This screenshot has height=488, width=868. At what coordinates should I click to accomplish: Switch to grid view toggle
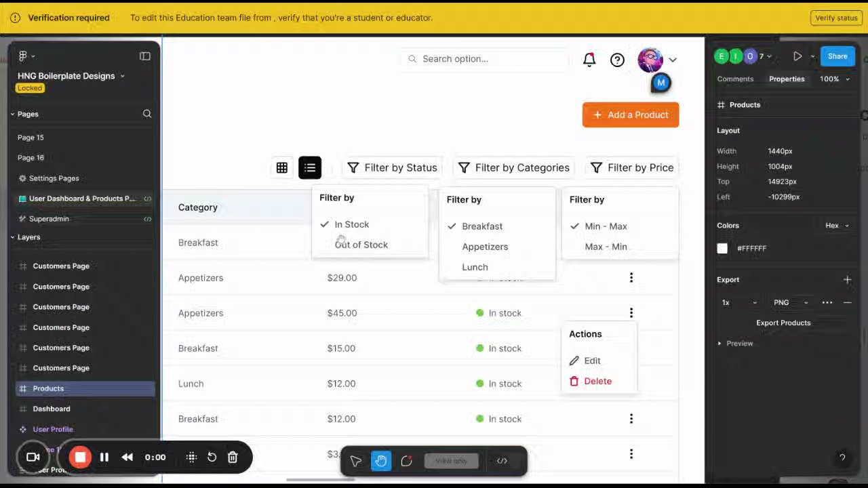tap(282, 167)
